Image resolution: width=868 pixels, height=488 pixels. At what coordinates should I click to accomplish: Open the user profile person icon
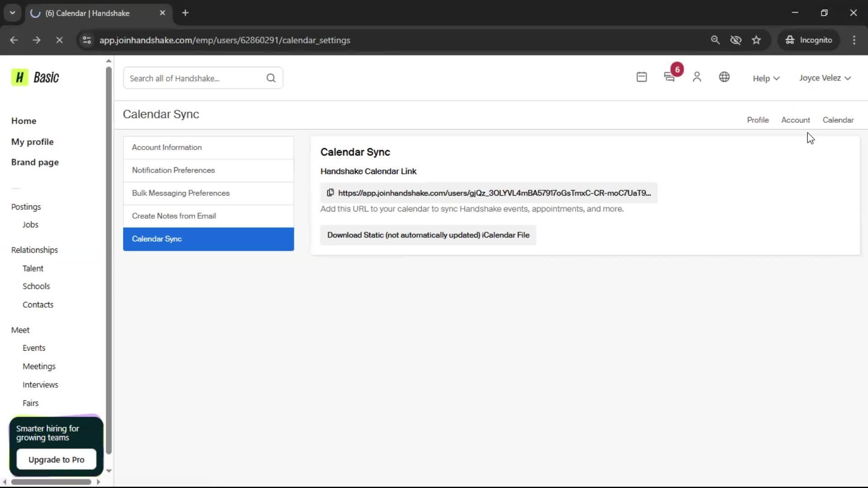(697, 77)
